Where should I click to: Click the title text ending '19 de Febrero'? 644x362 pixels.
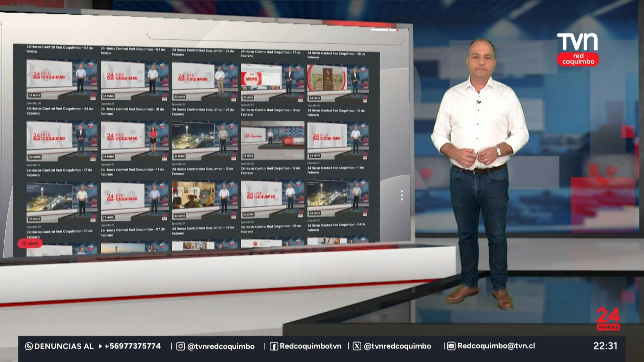click(x=270, y=112)
